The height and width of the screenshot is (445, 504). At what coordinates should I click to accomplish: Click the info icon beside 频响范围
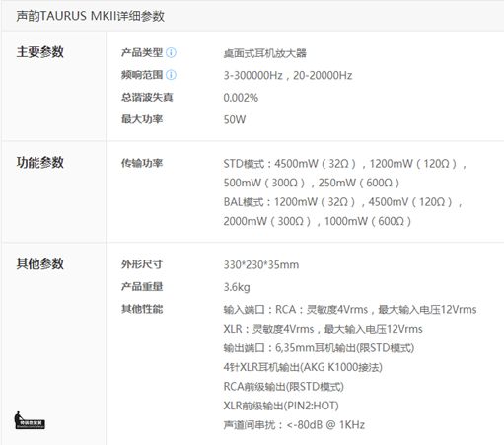tap(171, 75)
